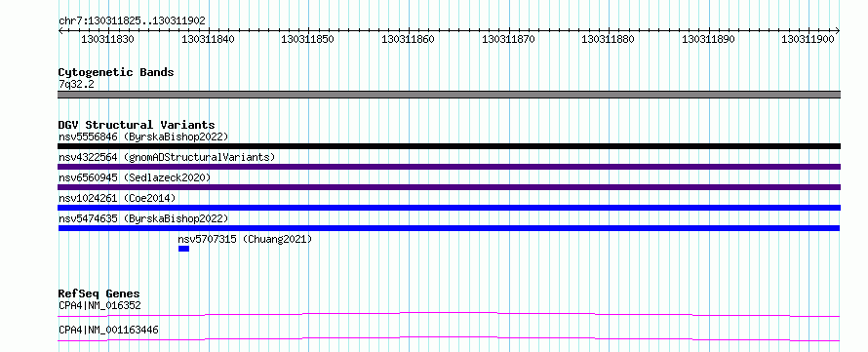Click ruler position 130311860

(408, 39)
